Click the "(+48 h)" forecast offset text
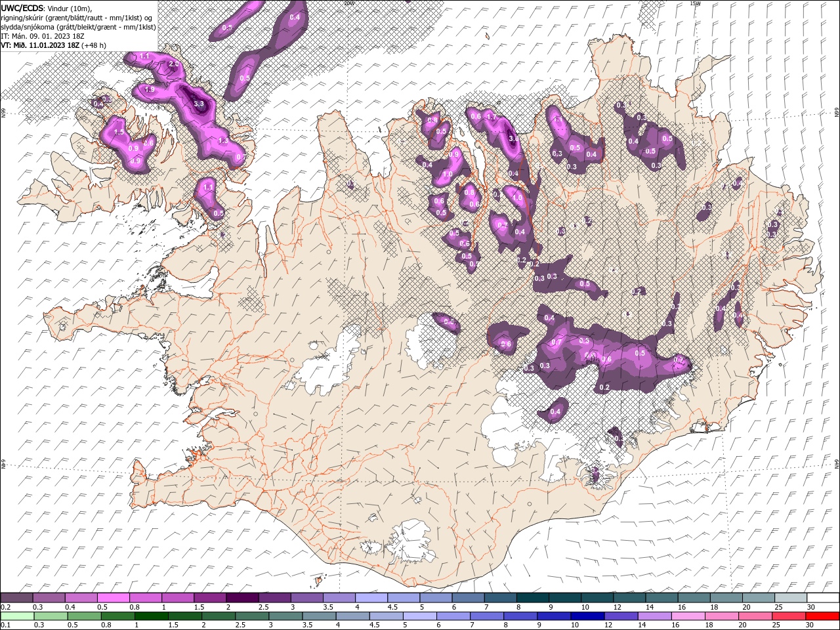The width and height of the screenshot is (840, 630). [94, 45]
